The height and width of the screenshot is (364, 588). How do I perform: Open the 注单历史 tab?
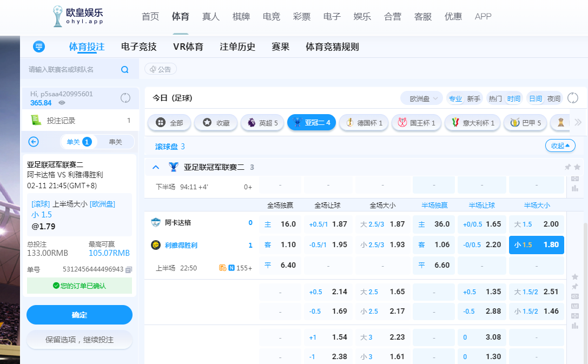pos(237,47)
